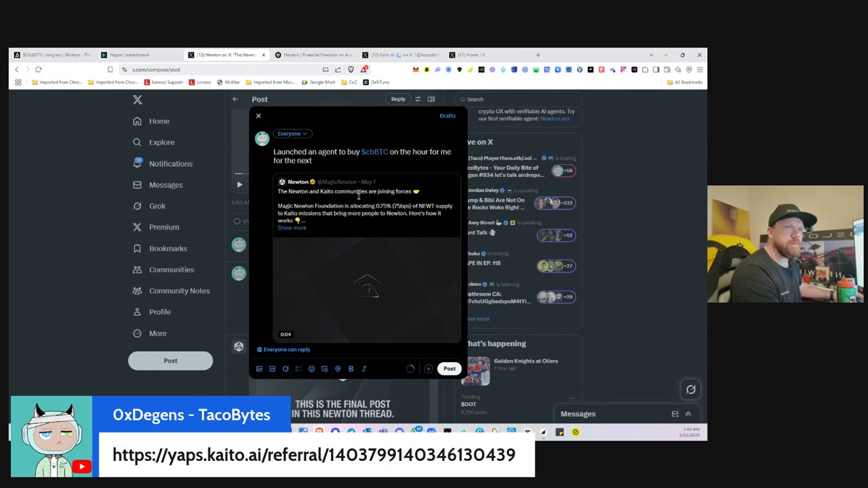Expand the Messages drawer
868x488 pixels.
point(688,414)
